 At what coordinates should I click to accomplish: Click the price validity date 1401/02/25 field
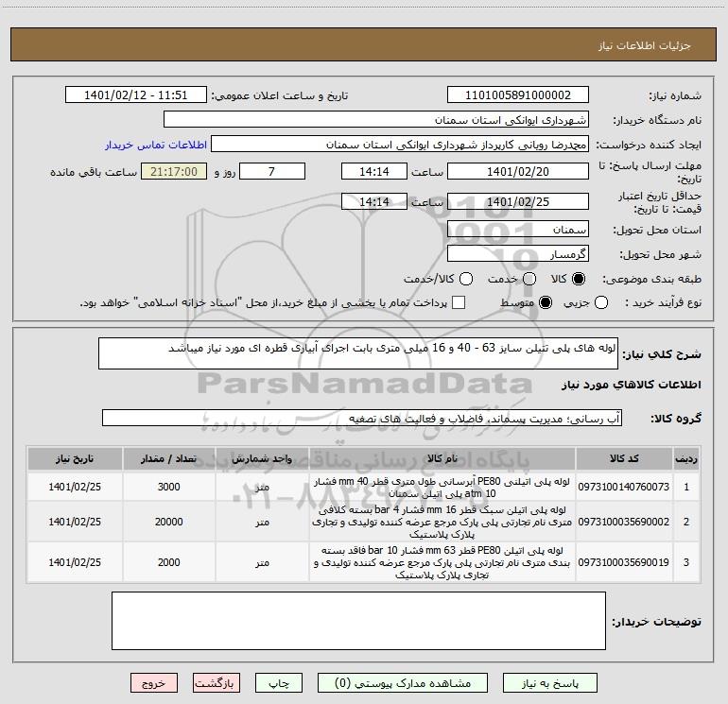(x=518, y=201)
